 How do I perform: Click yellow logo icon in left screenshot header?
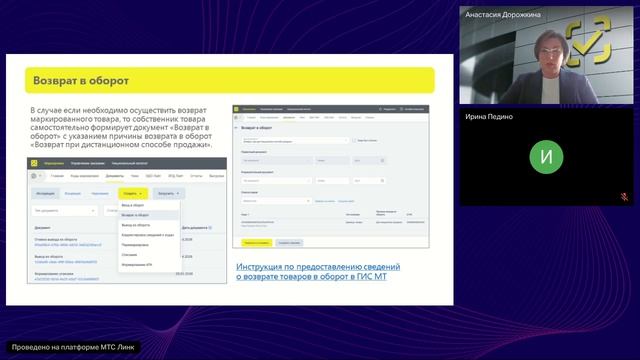tap(34, 163)
